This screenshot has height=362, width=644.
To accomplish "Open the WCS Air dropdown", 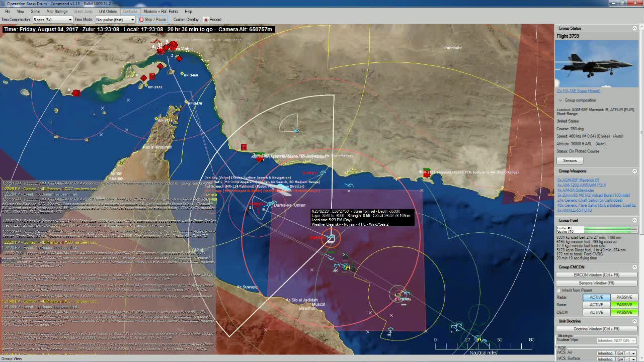I will point(616,353).
